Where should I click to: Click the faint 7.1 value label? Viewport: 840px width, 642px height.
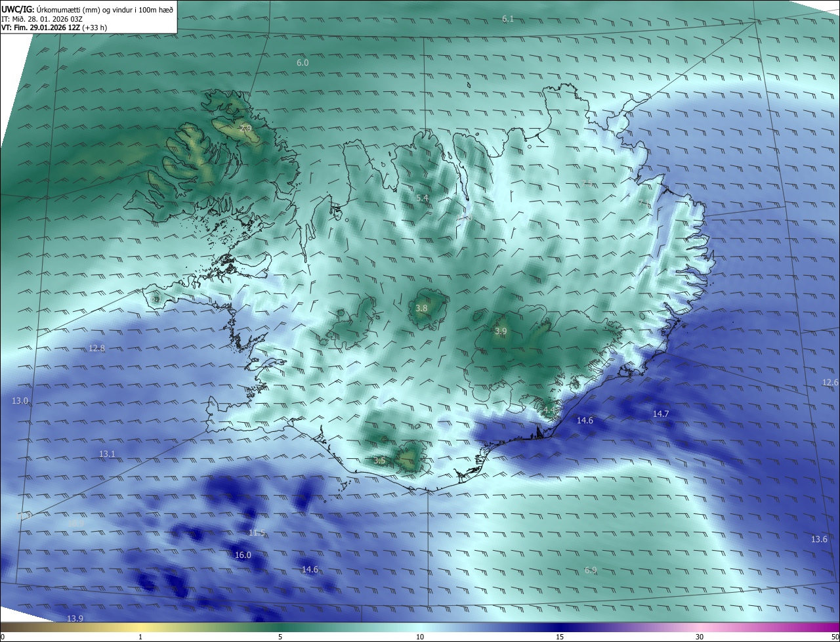coord(643,203)
